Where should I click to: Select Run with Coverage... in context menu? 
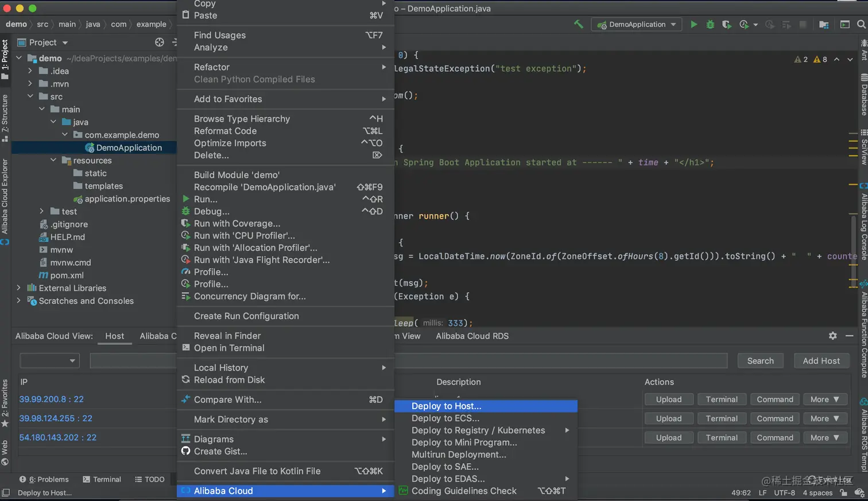click(x=285, y=223)
